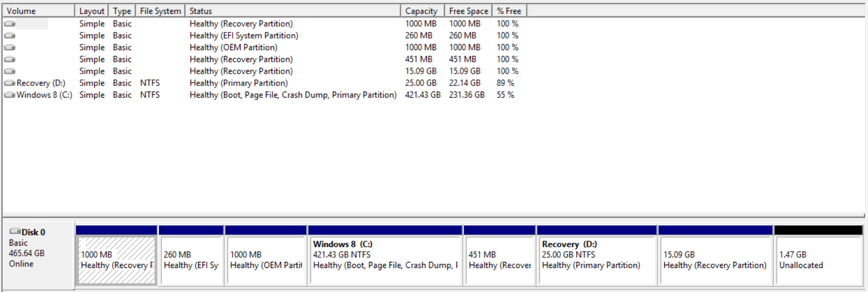Click the 451 MB capacity cell in list
This screenshot has height=292, width=868.
coord(419,59)
